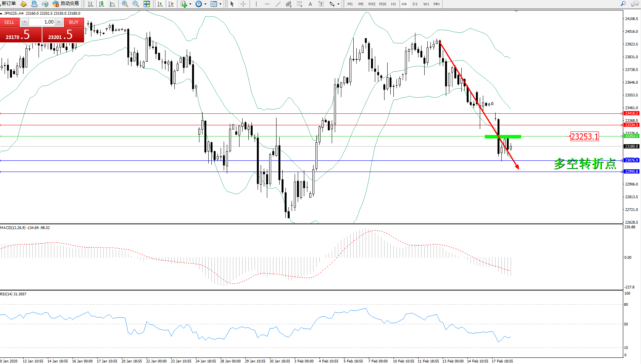Toggle the 自动交易 auto-trading button

(x=66, y=4)
